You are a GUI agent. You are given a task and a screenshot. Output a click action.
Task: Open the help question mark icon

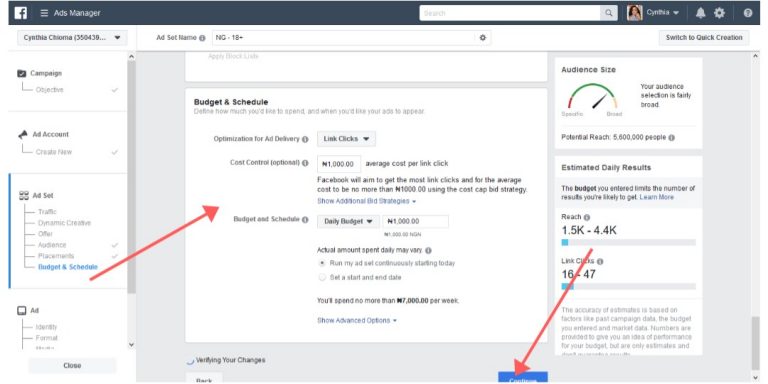[x=748, y=13]
